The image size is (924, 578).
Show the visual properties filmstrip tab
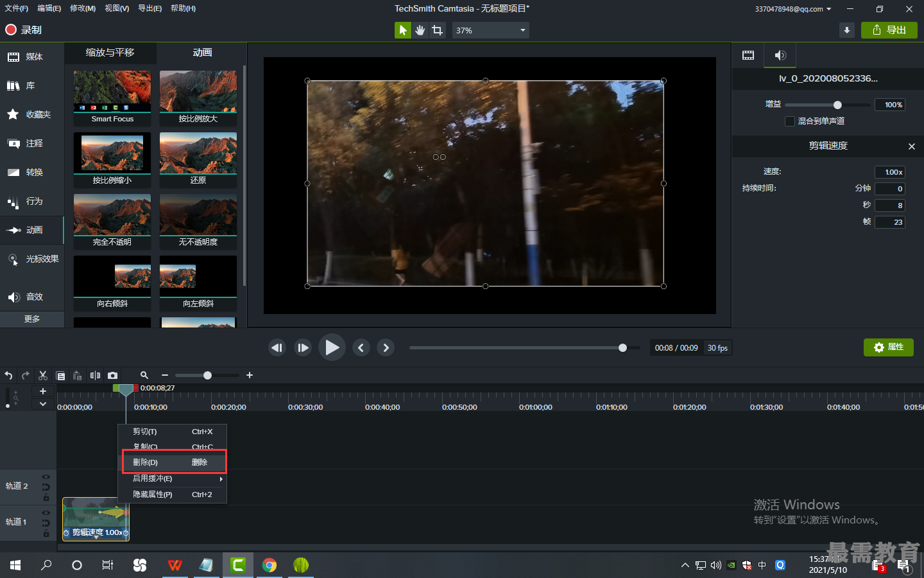tap(748, 55)
